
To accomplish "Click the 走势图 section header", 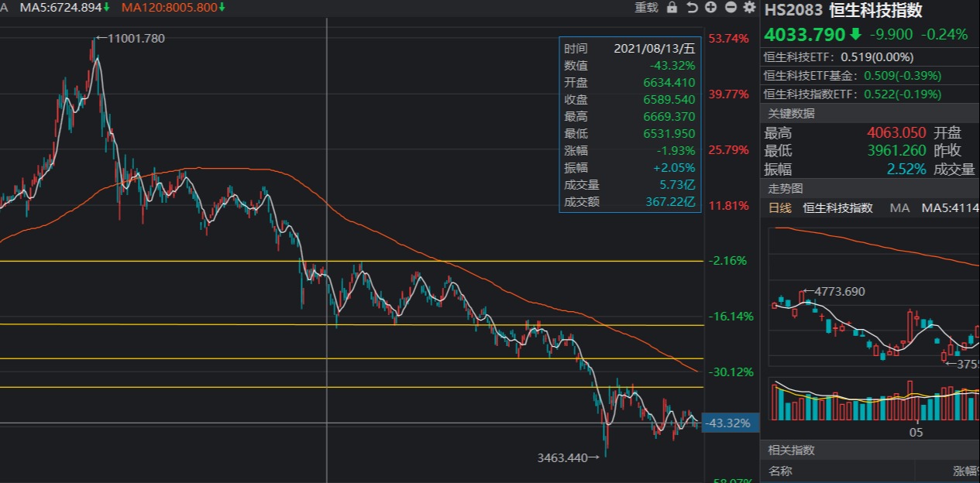I will tap(786, 188).
